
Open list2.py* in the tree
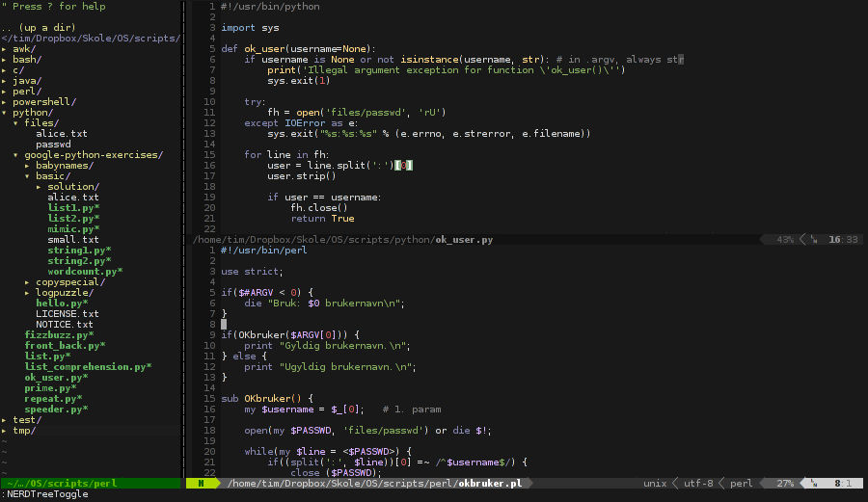[x=73, y=219]
